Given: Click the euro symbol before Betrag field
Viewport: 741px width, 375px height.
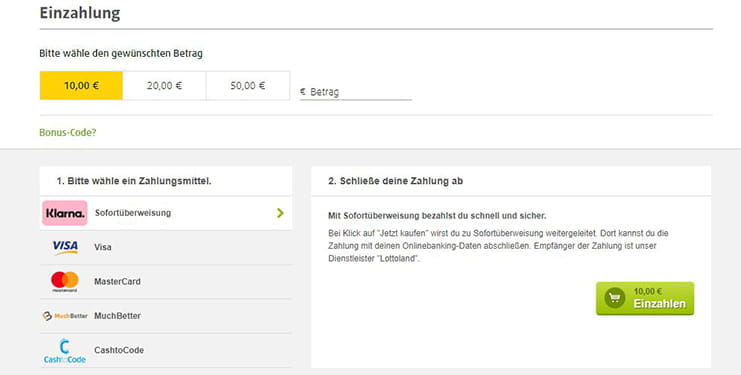Looking at the screenshot, I should (303, 92).
